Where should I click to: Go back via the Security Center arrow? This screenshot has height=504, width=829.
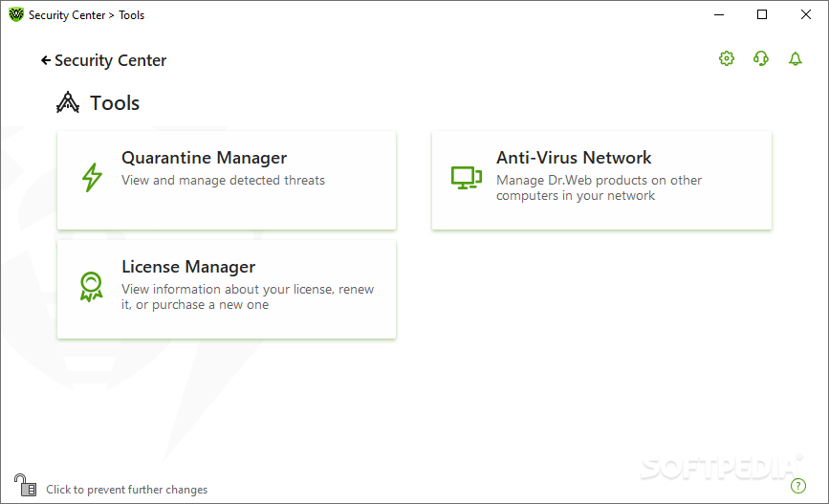pyautogui.click(x=46, y=60)
